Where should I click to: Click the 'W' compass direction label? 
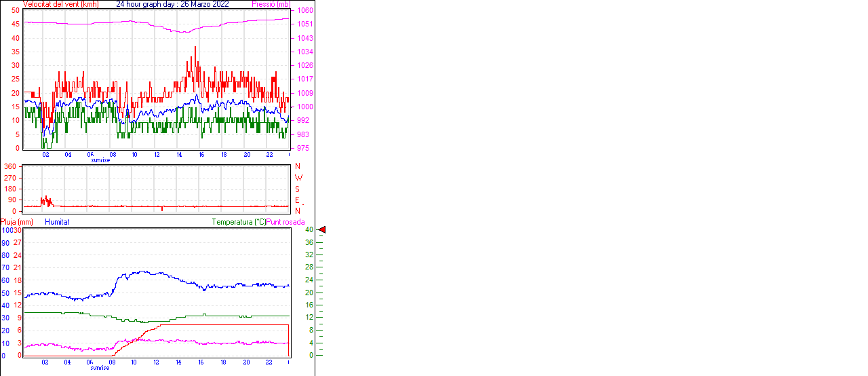point(298,178)
